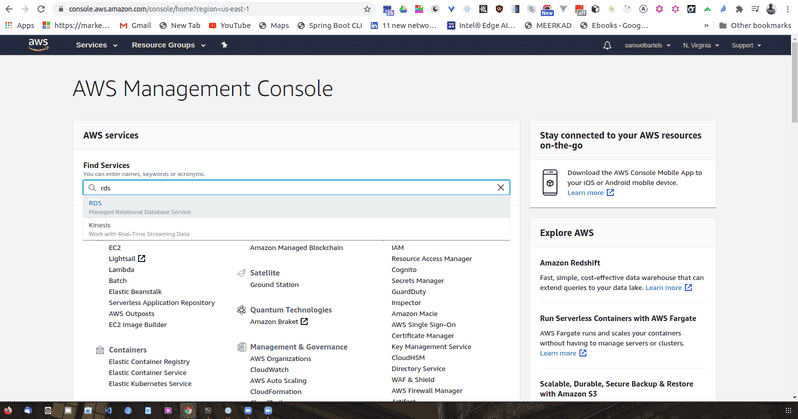The height and width of the screenshot is (419, 798).
Task: Open the YouTube bookmark
Action: point(230,25)
